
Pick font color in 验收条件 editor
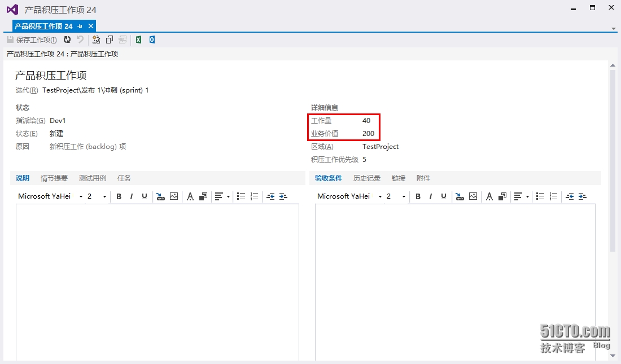click(489, 196)
